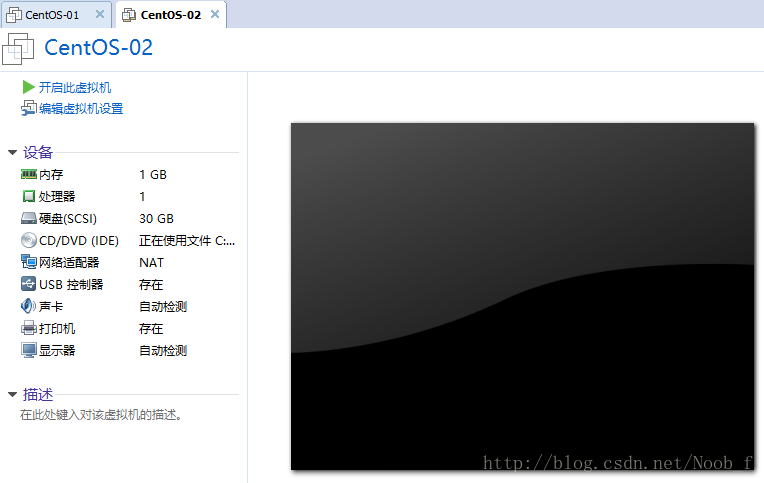The width and height of the screenshot is (764, 483).
Task: Click the memory (内存) device icon
Action: tap(29, 174)
